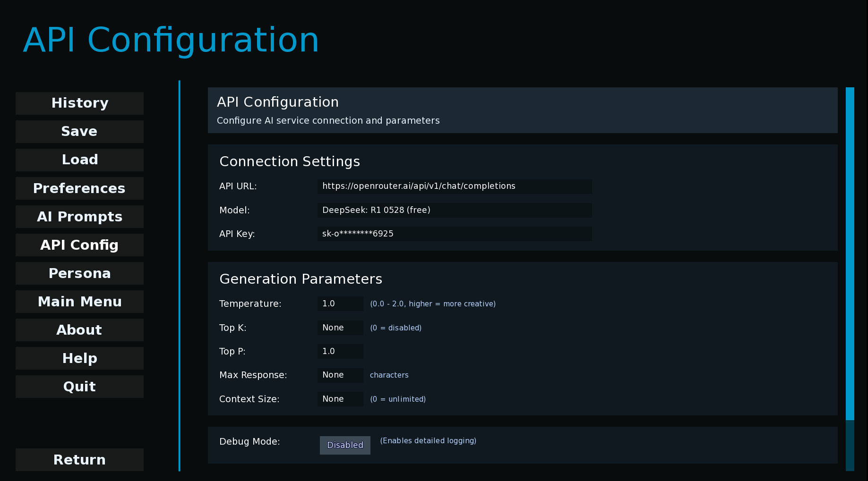Go to Preferences

pos(79,188)
